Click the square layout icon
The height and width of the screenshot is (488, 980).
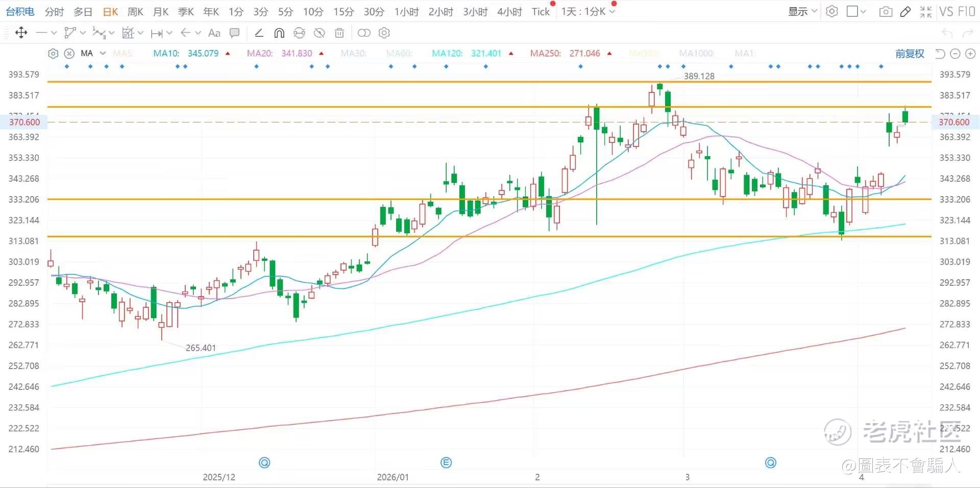pos(852,12)
